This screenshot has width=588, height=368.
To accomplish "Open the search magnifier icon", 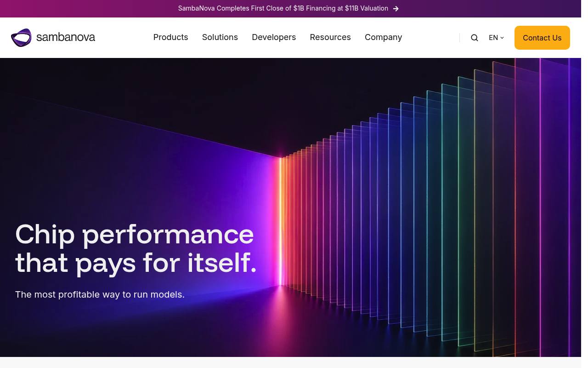I will pyautogui.click(x=475, y=38).
